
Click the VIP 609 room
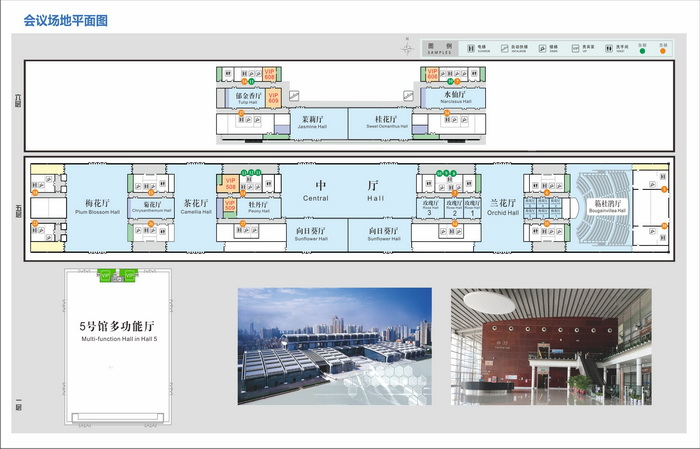273,98
